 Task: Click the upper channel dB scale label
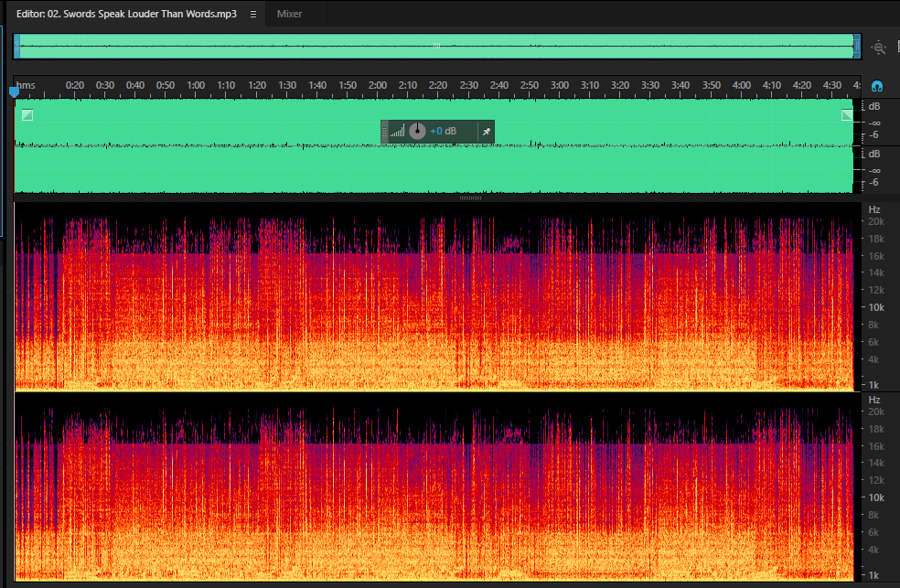pyautogui.click(x=874, y=107)
